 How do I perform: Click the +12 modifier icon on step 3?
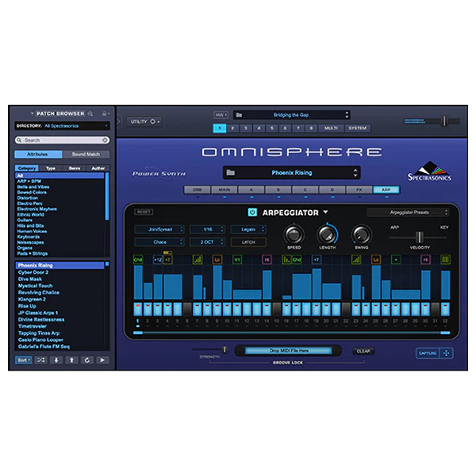[158, 259]
